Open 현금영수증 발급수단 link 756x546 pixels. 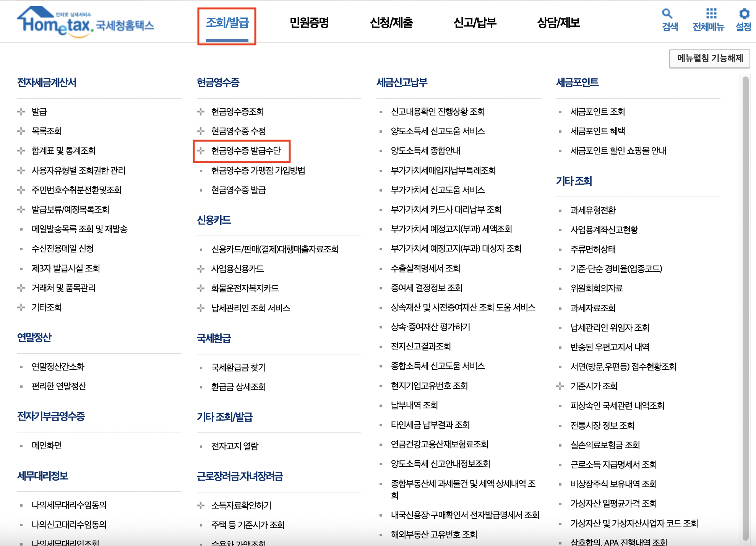[x=246, y=151]
